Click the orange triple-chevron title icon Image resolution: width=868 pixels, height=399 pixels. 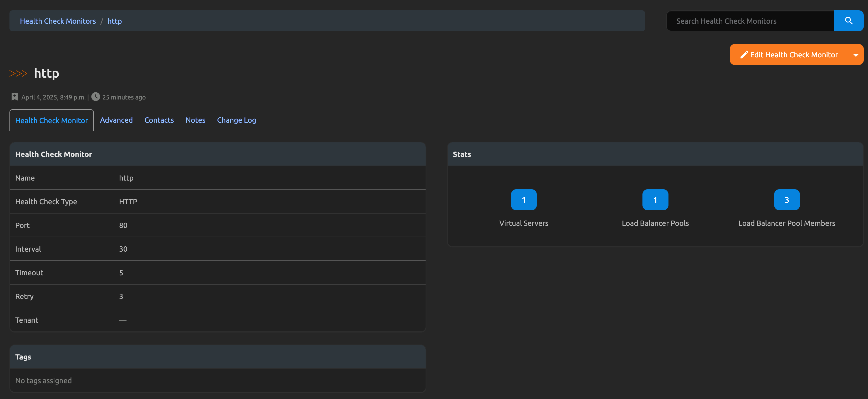[x=18, y=73]
